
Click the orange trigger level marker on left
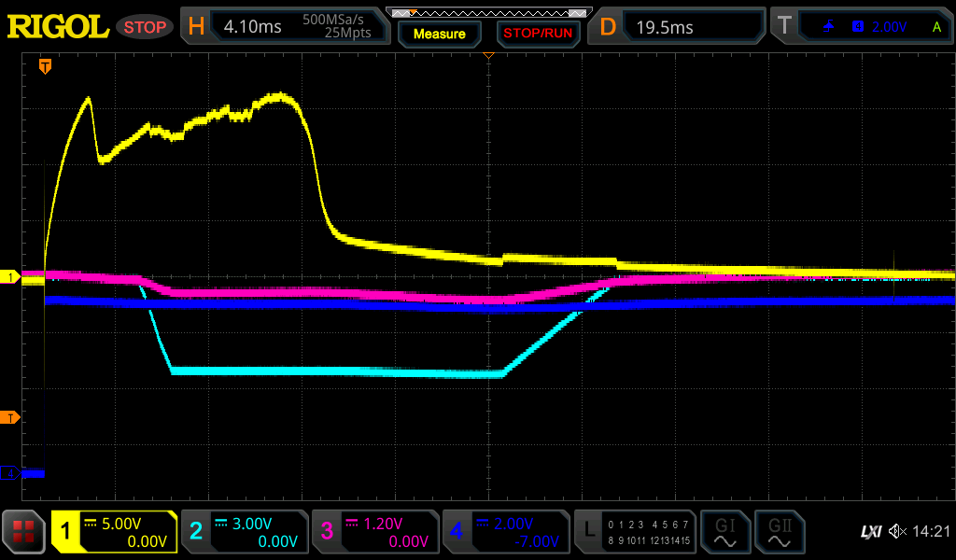click(x=10, y=417)
